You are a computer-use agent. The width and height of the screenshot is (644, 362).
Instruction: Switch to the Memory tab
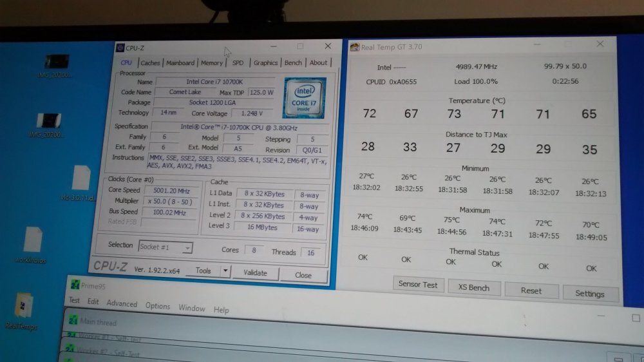click(211, 63)
